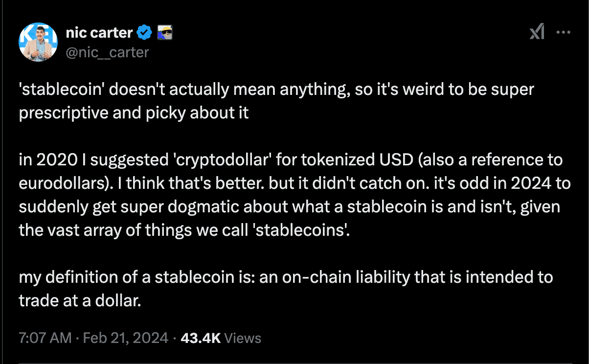Click the @nic__carter handle
The image size is (589, 364).
(107, 52)
